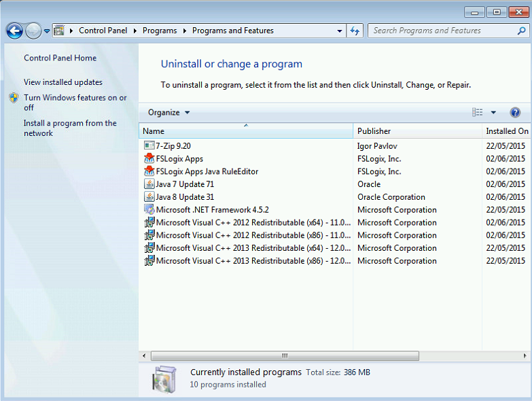Screen dimensions: 532x401
Task: Click the Java 7 Update 71 icon
Action: coord(149,184)
